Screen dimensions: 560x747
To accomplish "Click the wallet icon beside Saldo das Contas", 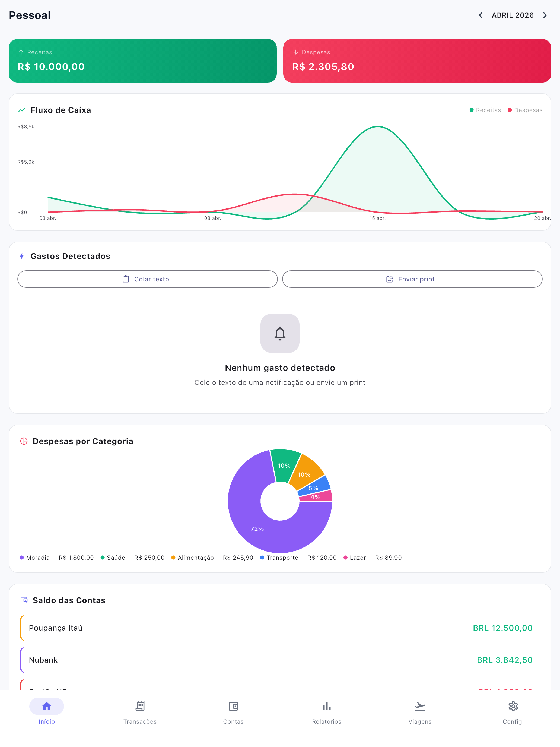I will click(x=24, y=600).
